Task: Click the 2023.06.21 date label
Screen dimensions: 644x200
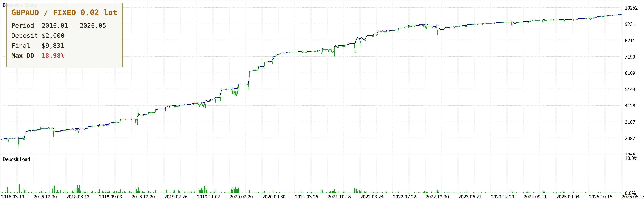Action: [x=470, y=197]
